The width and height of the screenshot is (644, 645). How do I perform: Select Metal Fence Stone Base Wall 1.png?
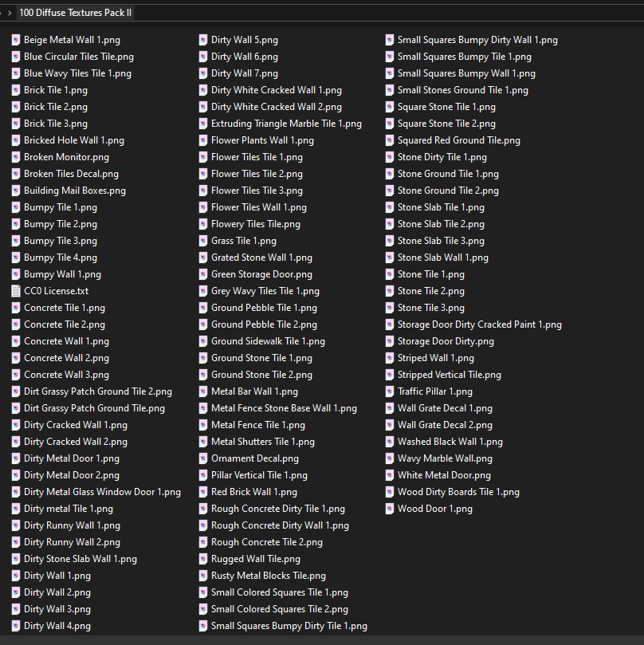pos(284,408)
